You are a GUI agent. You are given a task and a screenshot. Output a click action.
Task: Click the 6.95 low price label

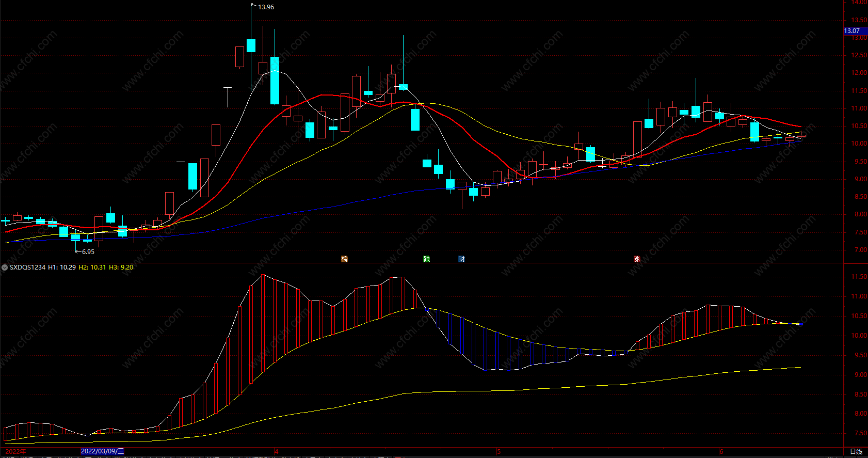pos(88,252)
